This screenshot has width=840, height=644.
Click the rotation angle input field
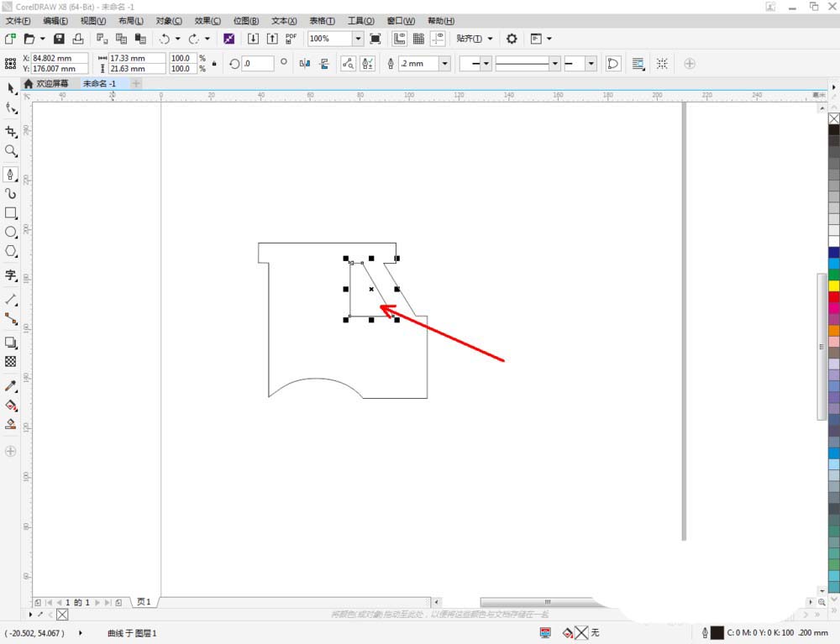click(258, 63)
